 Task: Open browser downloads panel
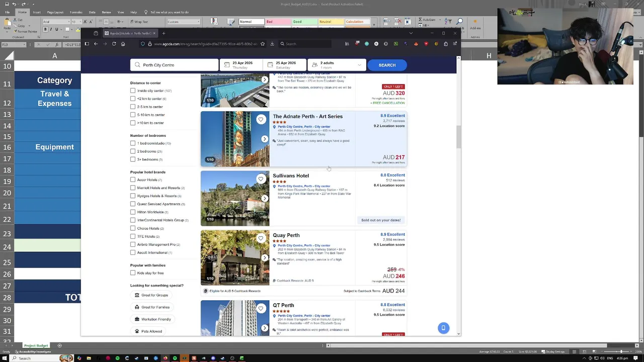[x=272, y=44]
